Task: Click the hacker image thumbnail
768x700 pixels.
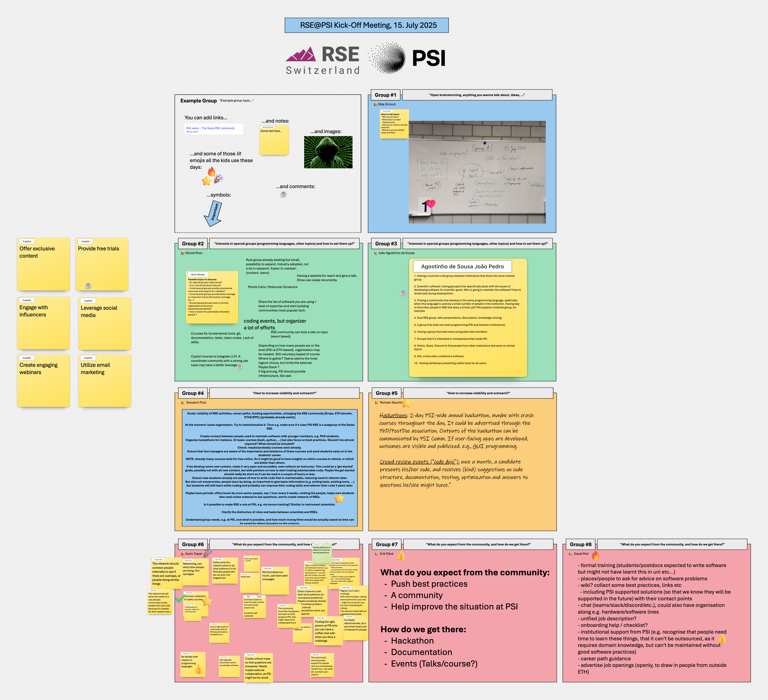Action: click(x=328, y=152)
